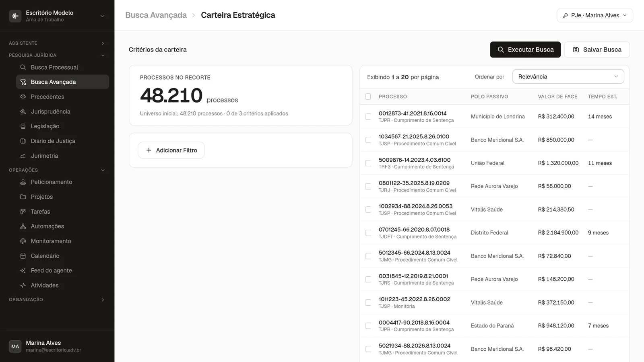Collapse the Operações sidebar section
Screen dimensions: 644x362
[57, 170]
